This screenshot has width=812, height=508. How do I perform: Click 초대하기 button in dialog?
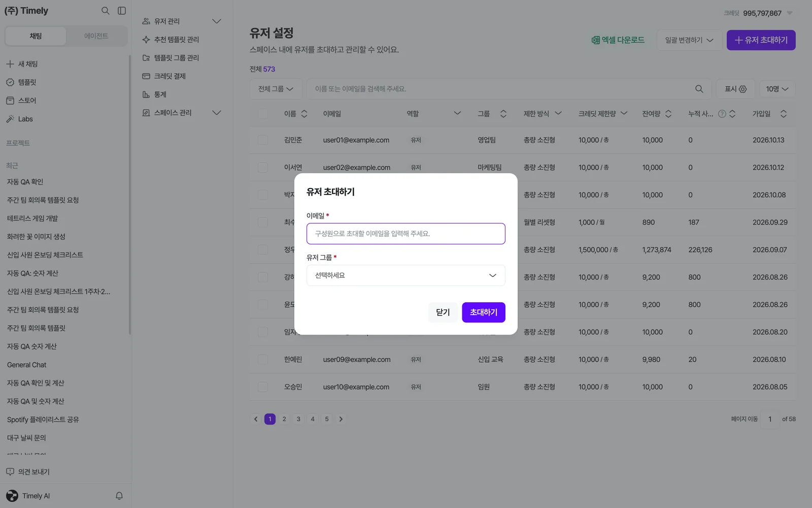pyautogui.click(x=484, y=312)
